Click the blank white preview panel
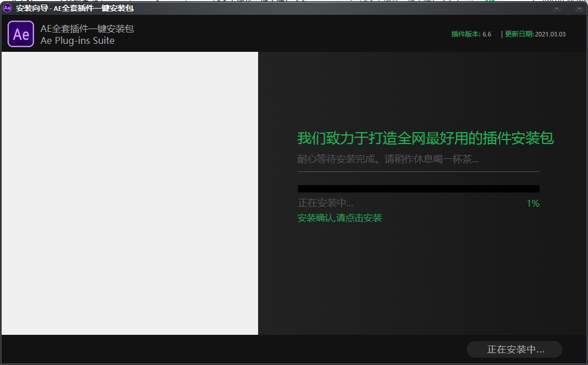 click(x=129, y=192)
